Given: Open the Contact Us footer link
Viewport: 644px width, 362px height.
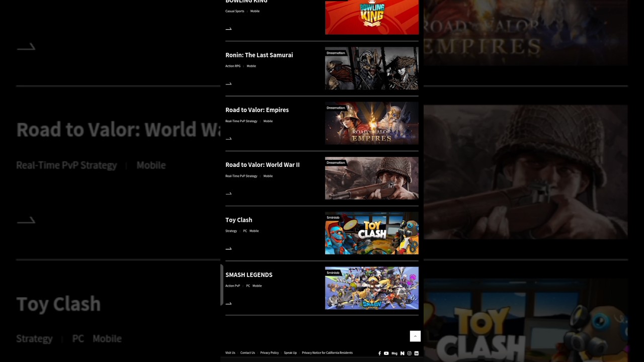Looking at the screenshot, I should click(x=248, y=353).
